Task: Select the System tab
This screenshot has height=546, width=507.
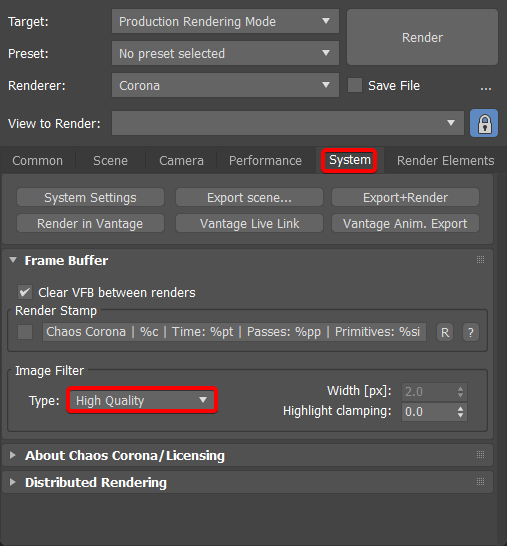Action: (x=350, y=160)
